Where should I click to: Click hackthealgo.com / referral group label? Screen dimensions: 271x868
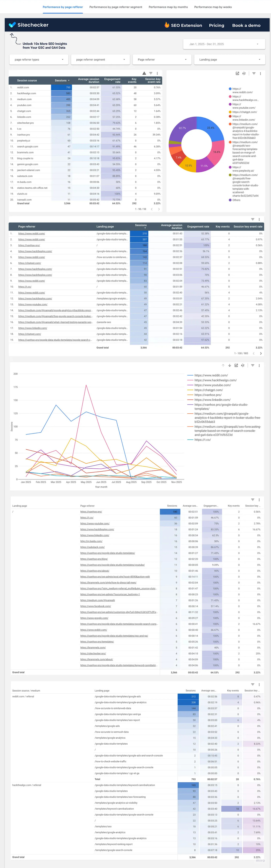(x=27, y=785)
